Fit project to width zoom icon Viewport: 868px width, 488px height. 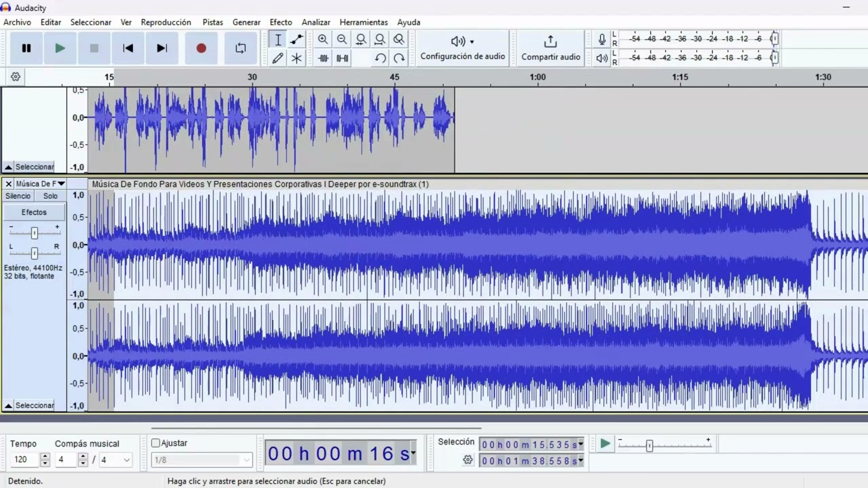(x=380, y=40)
